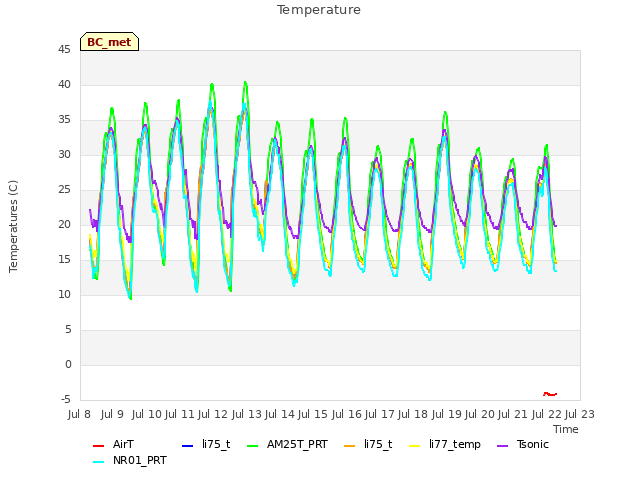640x480 pixels.
Task: Click the short red AirT line segment
Action: click(x=550, y=394)
